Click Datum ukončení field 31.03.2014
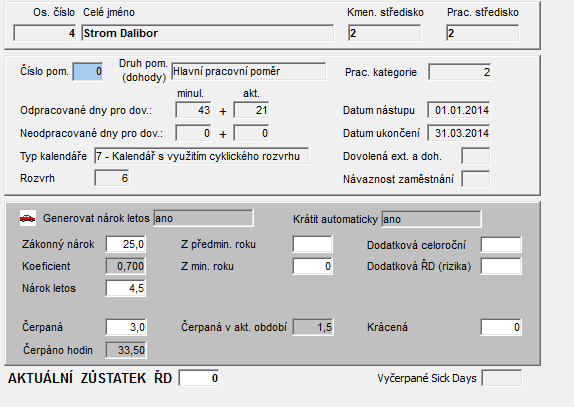This screenshot has width=574, height=407. click(x=459, y=133)
